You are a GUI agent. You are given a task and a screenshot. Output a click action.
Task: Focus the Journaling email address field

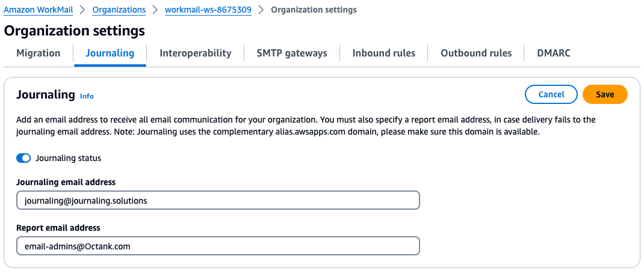tap(218, 200)
